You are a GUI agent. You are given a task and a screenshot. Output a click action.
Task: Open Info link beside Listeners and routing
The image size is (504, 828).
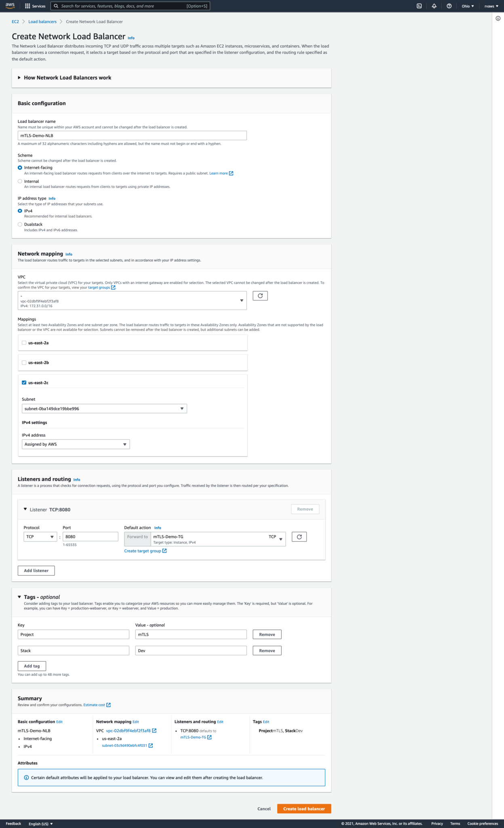pos(77,479)
